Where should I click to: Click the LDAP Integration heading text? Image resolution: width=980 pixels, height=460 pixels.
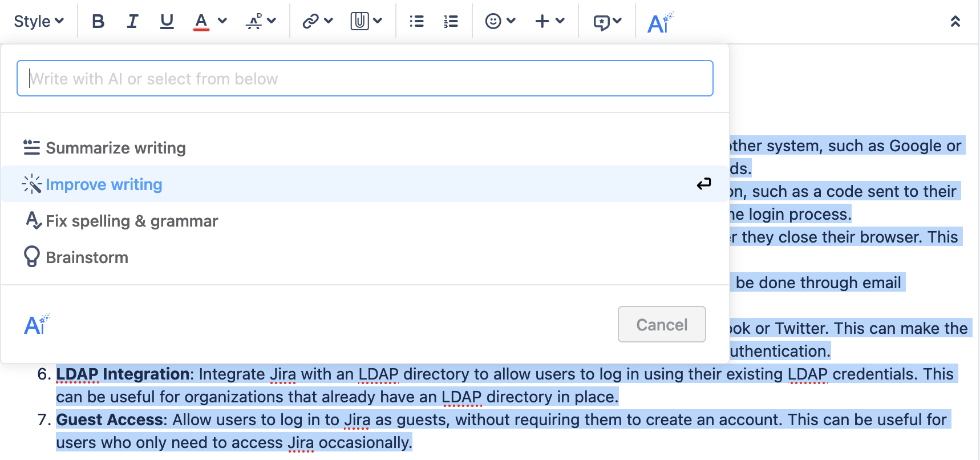click(x=123, y=374)
